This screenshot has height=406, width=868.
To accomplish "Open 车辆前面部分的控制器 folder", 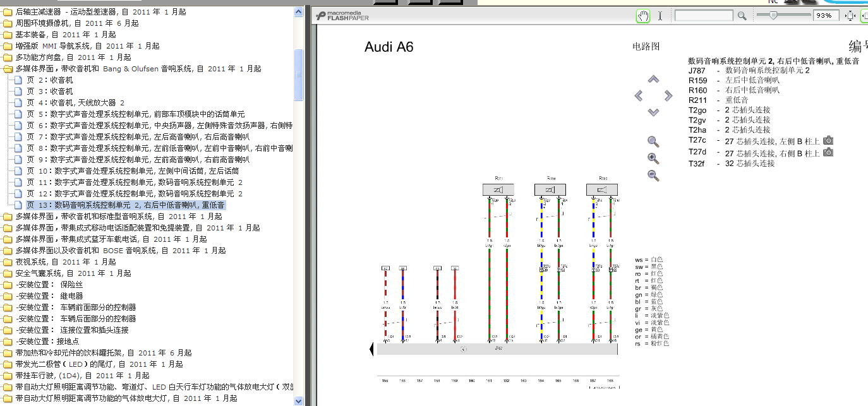I will pyautogui.click(x=76, y=307).
